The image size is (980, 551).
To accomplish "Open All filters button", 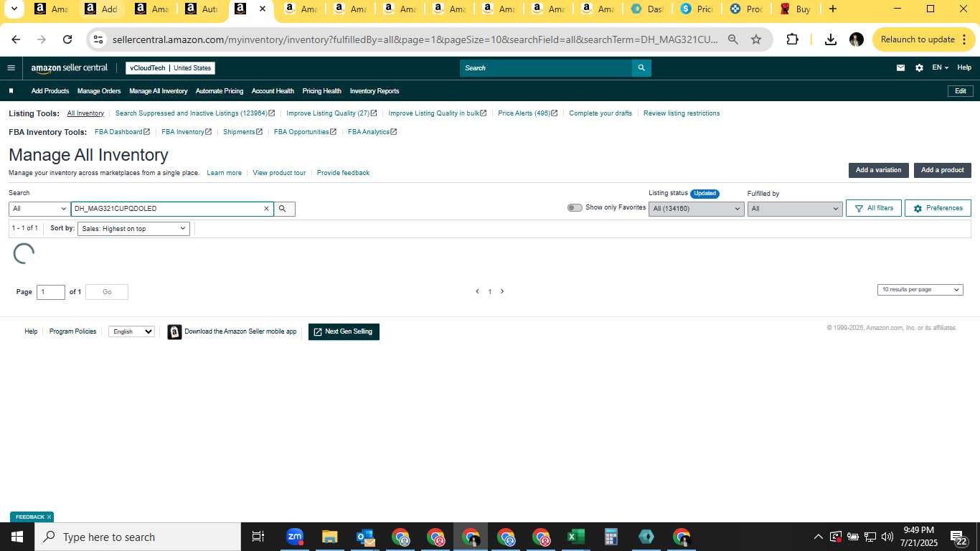I will tap(874, 208).
